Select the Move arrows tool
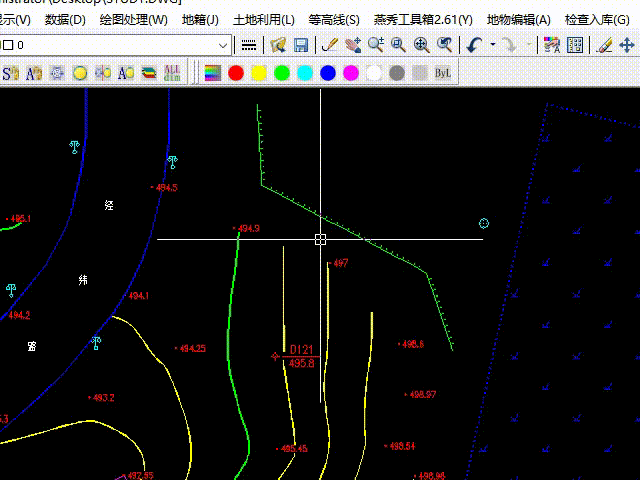 click(628, 45)
